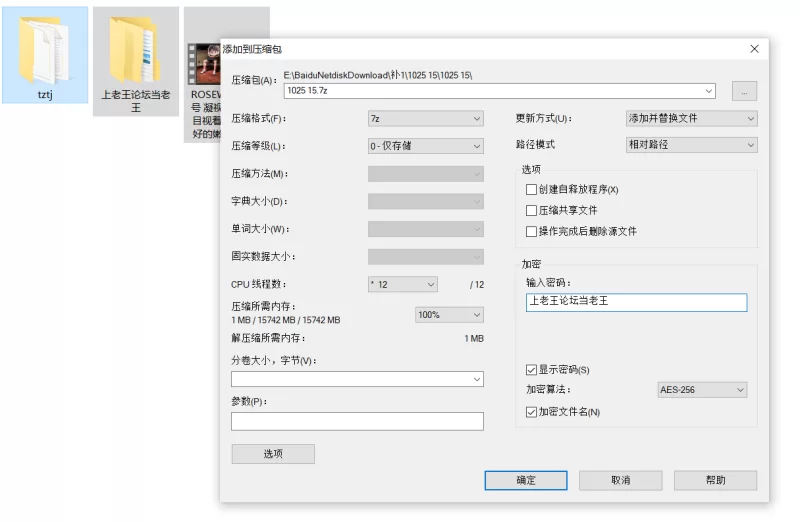
Task: Click the 参数 input field
Action: click(357, 421)
